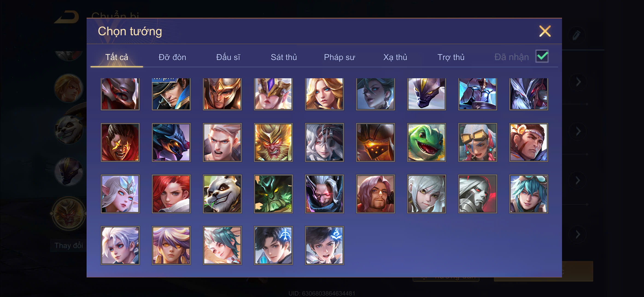Select the blonde female hero portrait
644x297 pixels.
[324, 94]
